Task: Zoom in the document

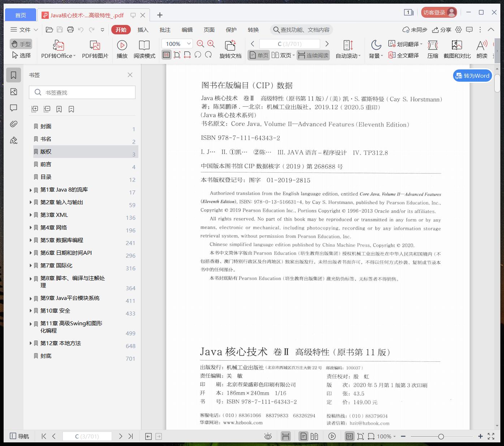Action: [211, 44]
